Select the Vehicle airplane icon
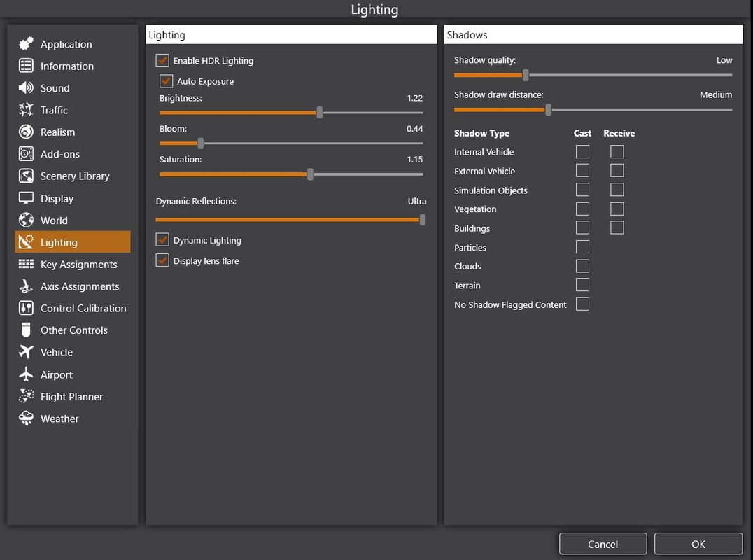753x560 pixels. 26,352
